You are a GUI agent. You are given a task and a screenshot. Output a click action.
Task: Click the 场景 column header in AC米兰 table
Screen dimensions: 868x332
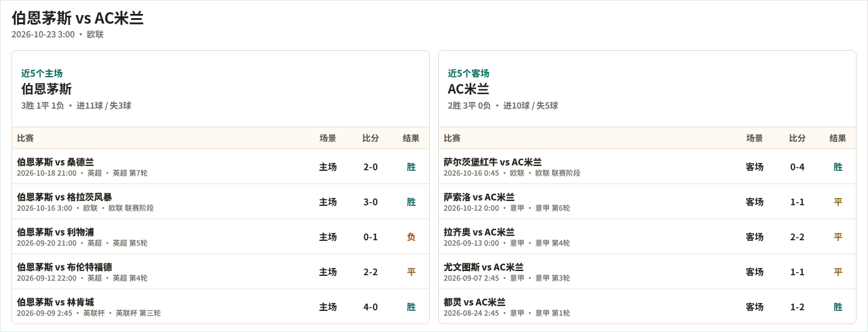point(755,138)
